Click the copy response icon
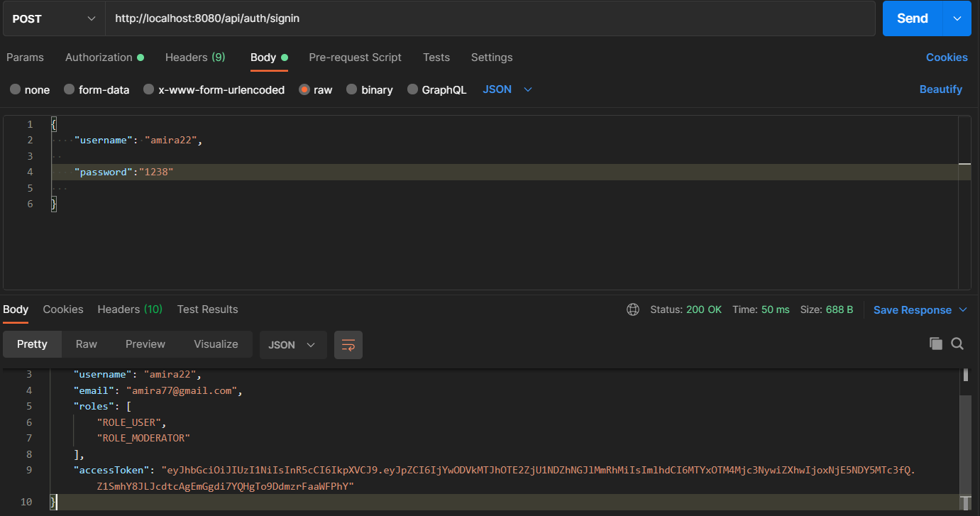980x516 pixels. coord(935,344)
